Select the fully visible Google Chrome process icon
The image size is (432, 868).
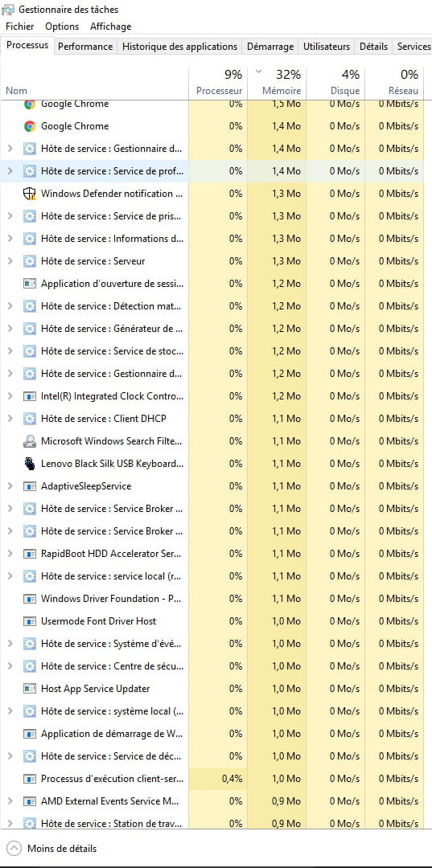tap(29, 126)
